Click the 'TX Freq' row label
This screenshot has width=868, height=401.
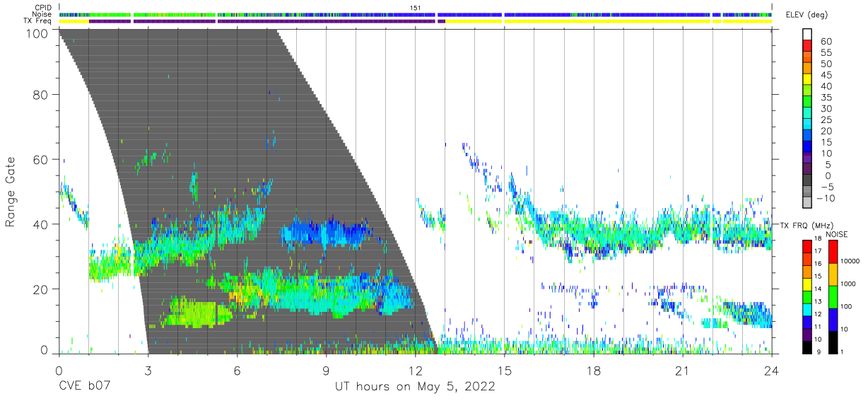point(39,21)
